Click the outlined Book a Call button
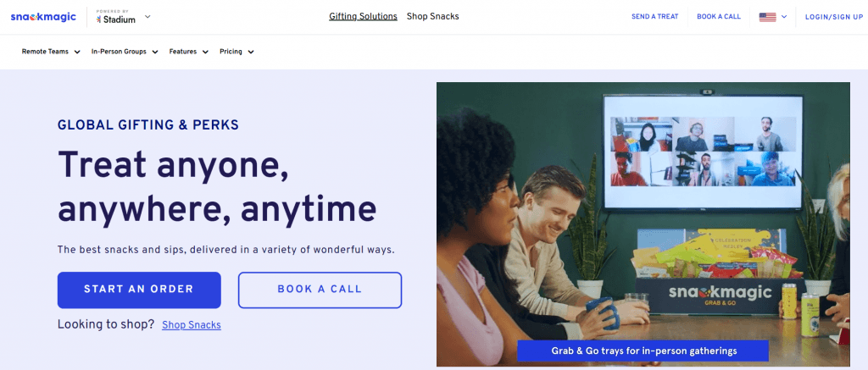868x370 pixels. (320, 290)
